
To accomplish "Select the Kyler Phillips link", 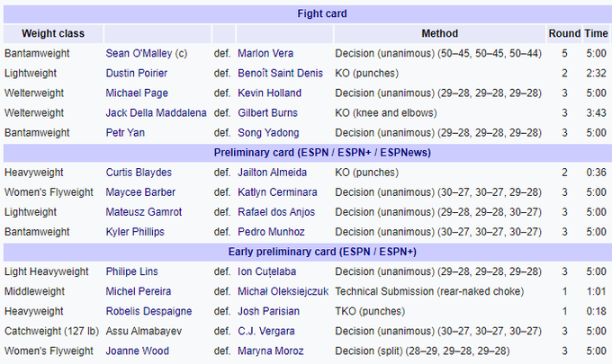I will [x=135, y=231].
